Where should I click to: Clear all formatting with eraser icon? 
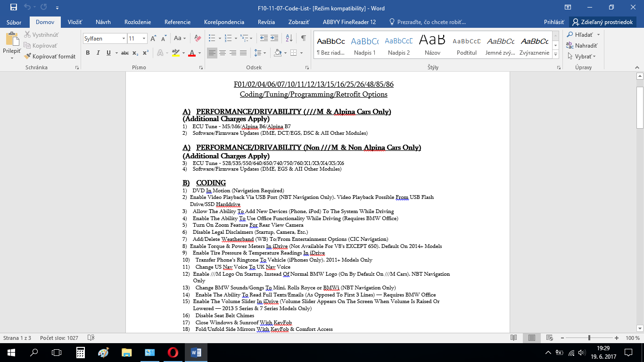point(198,38)
